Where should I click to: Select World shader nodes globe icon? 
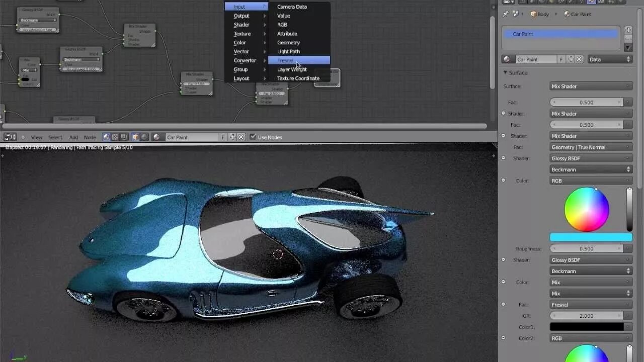[x=144, y=137]
